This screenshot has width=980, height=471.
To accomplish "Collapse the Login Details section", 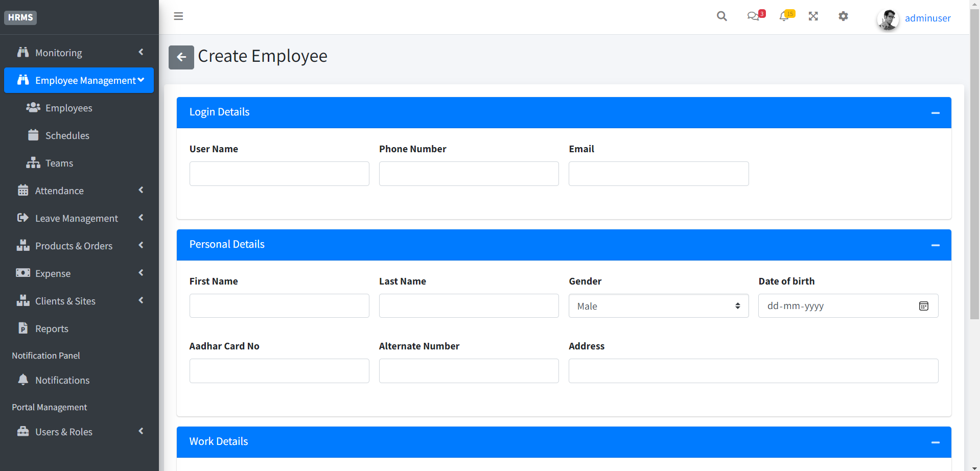I will (x=936, y=112).
